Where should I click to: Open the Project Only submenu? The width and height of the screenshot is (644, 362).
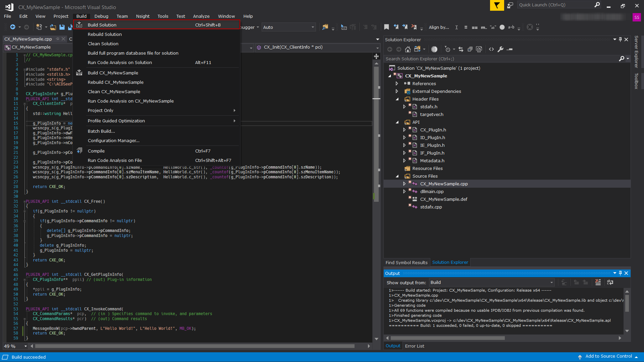156,110
